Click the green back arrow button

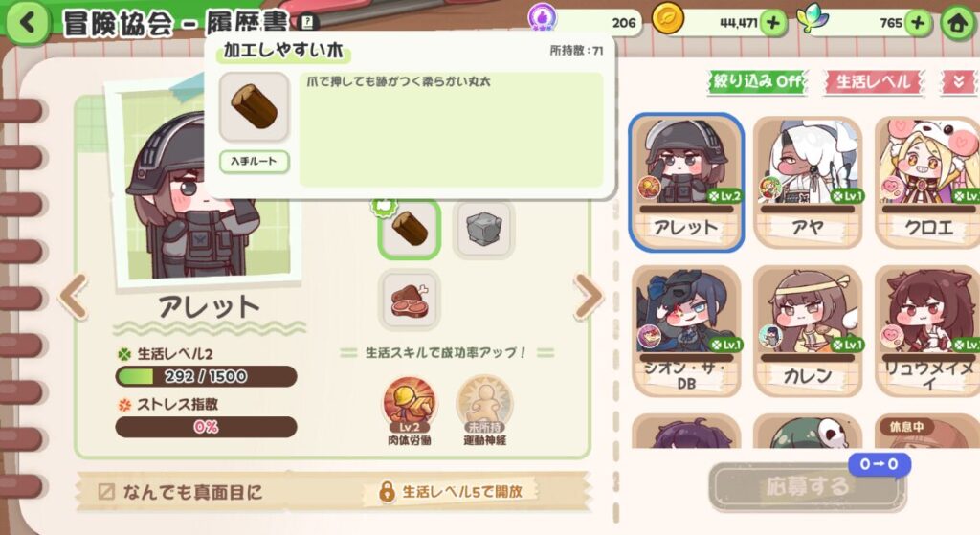(28, 23)
